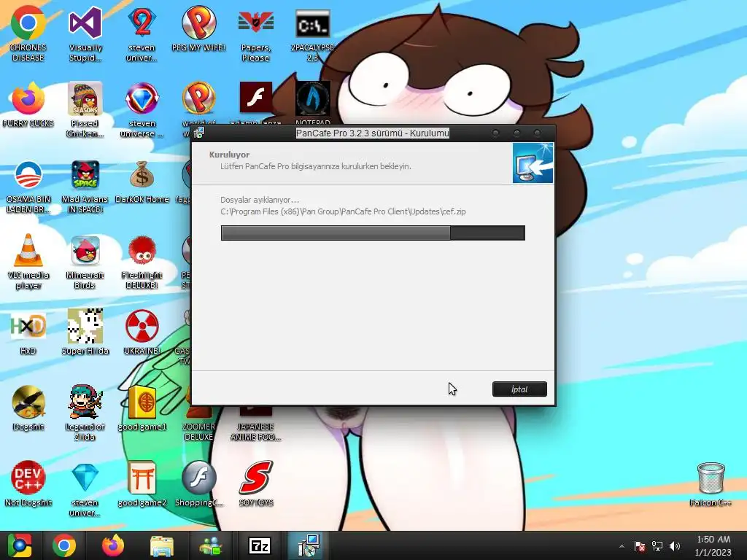Switch to the installer taskbar button
747x560 pixels.
pyautogui.click(x=309, y=545)
